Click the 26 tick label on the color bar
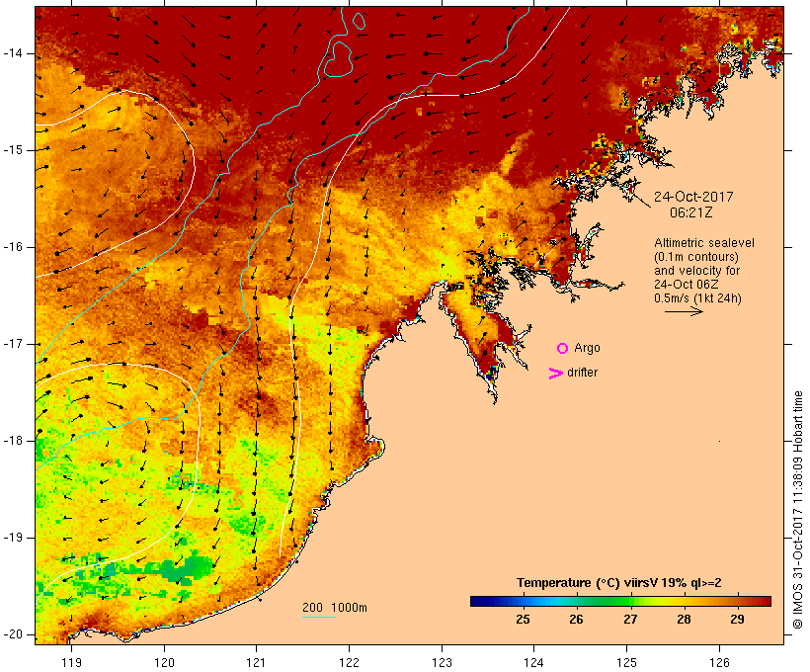This screenshot has height=672, width=810. click(x=577, y=620)
